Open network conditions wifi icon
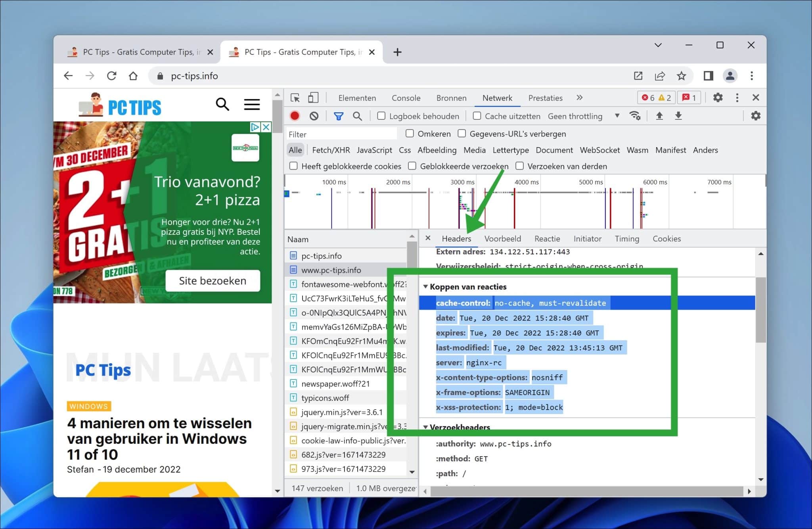This screenshot has width=812, height=529. [635, 116]
